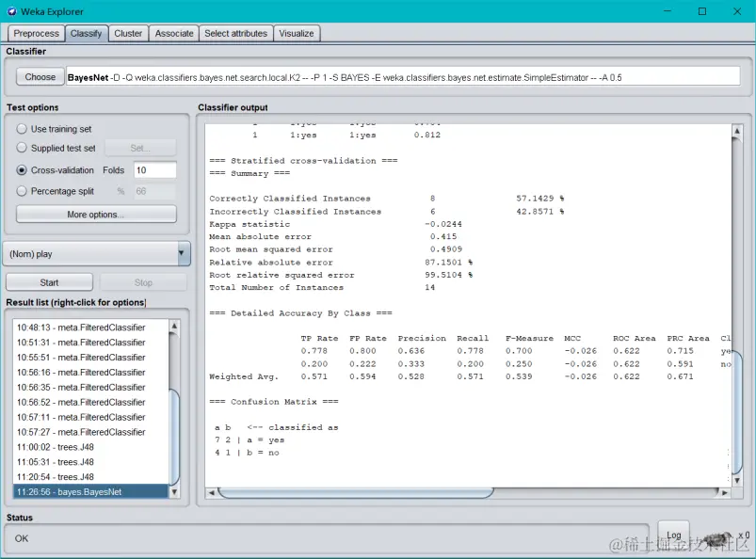Select the 11:26:56 bayes.BayesNet result
This screenshot has height=559, width=756.
90,491
